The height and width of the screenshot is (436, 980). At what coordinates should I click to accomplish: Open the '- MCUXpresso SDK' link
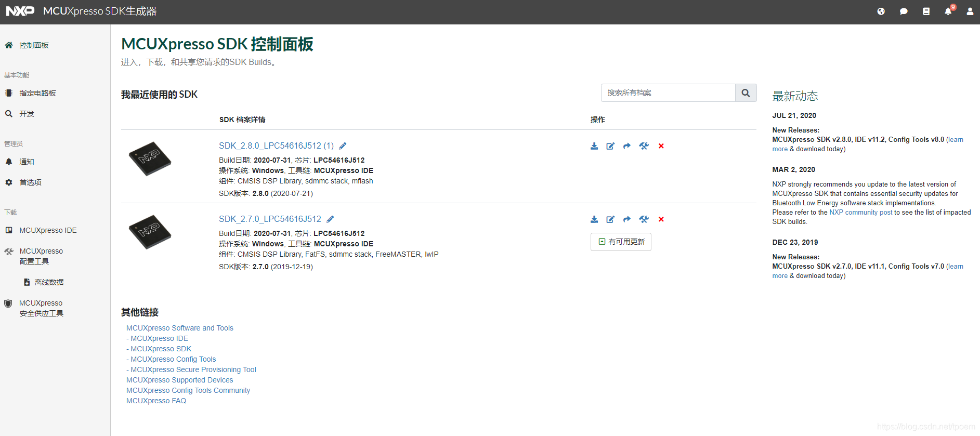pyautogui.click(x=159, y=349)
